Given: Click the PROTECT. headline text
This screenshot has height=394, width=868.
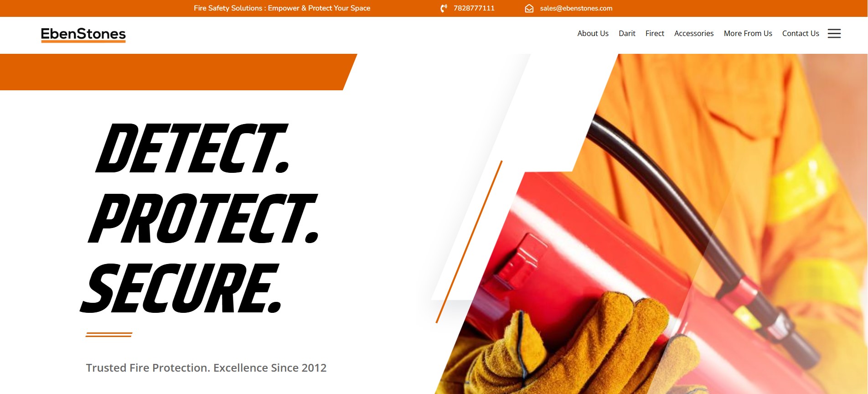Looking at the screenshot, I should click(x=203, y=218).
